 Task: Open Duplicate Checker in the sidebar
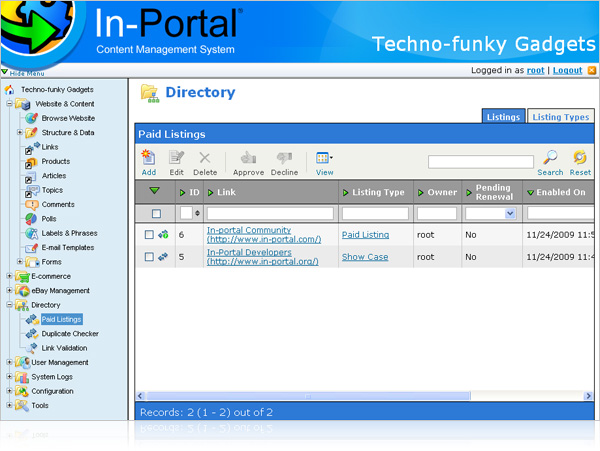pos(70,334)
